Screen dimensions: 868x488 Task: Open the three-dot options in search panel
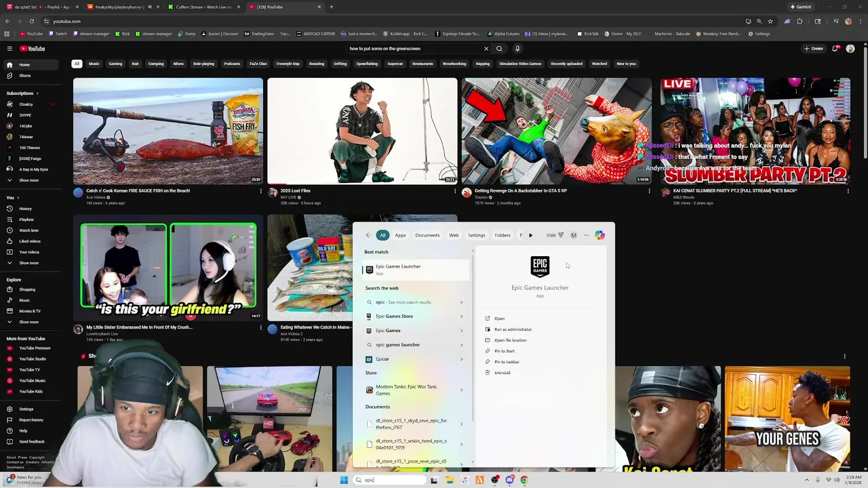[x=586, y=235]
